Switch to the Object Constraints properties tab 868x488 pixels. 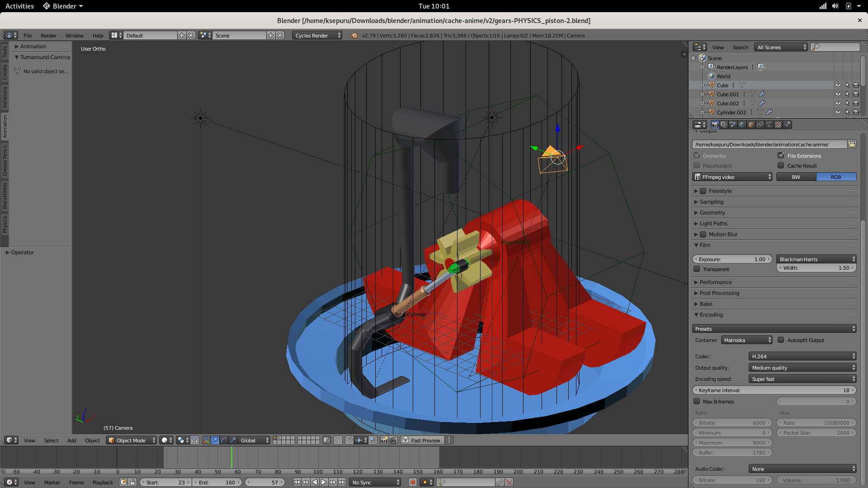pos(760,125)
